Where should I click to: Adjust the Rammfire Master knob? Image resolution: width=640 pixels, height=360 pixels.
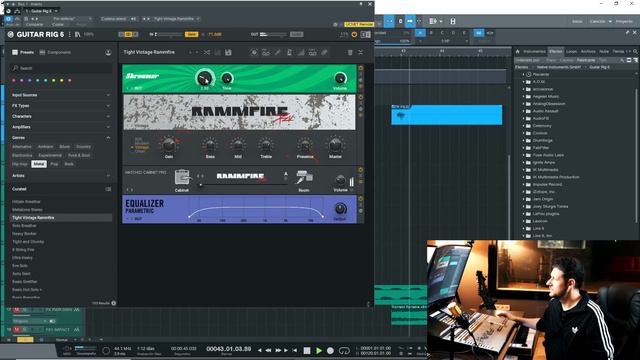(335, 144)
